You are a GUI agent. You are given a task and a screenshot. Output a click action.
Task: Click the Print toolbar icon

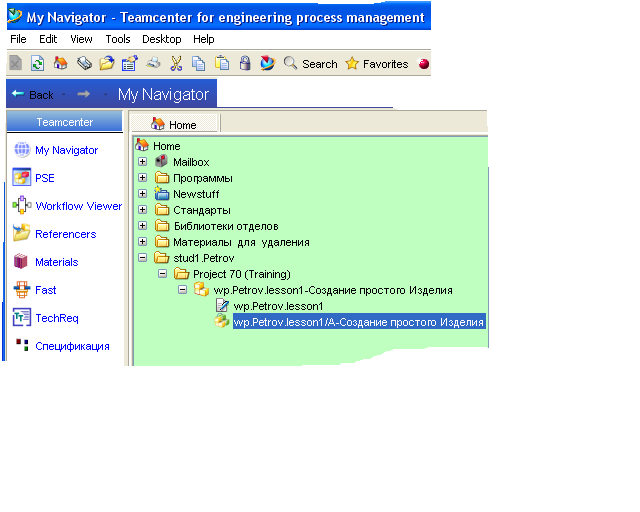click(x=153, y=63)
